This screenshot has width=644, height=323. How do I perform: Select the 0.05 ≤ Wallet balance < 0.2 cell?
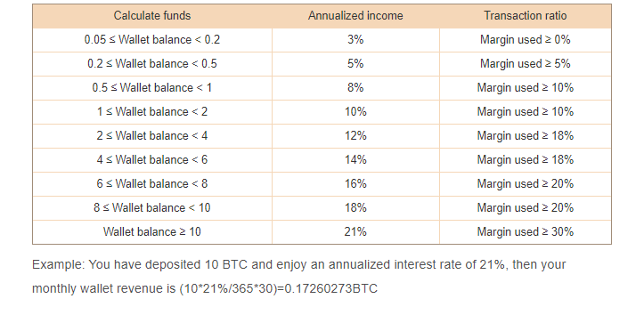[x=152, y=40]
